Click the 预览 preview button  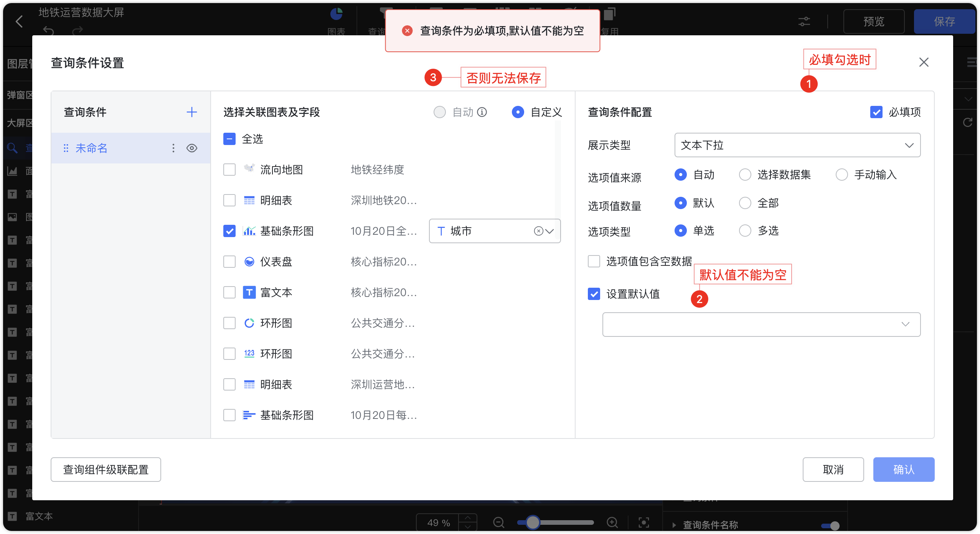(x=874, y=21)
